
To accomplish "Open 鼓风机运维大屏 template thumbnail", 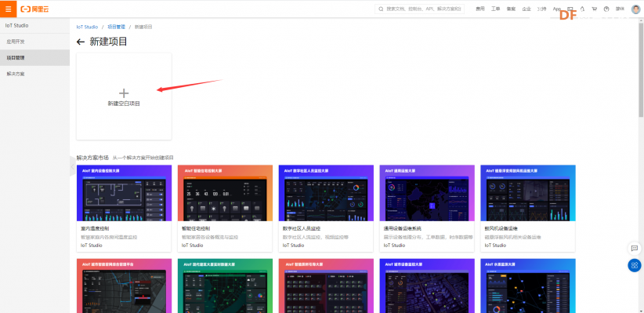I will click(528, 193).
